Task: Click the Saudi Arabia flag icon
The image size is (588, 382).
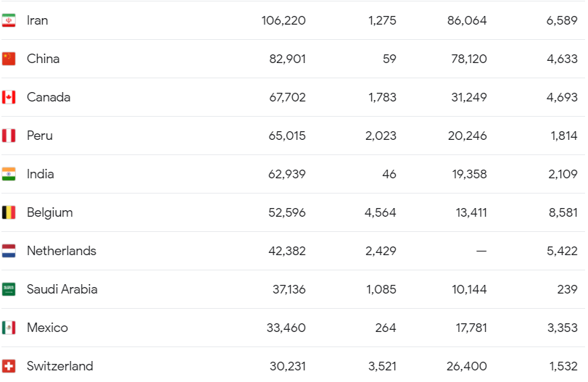Action: point(9,289)
